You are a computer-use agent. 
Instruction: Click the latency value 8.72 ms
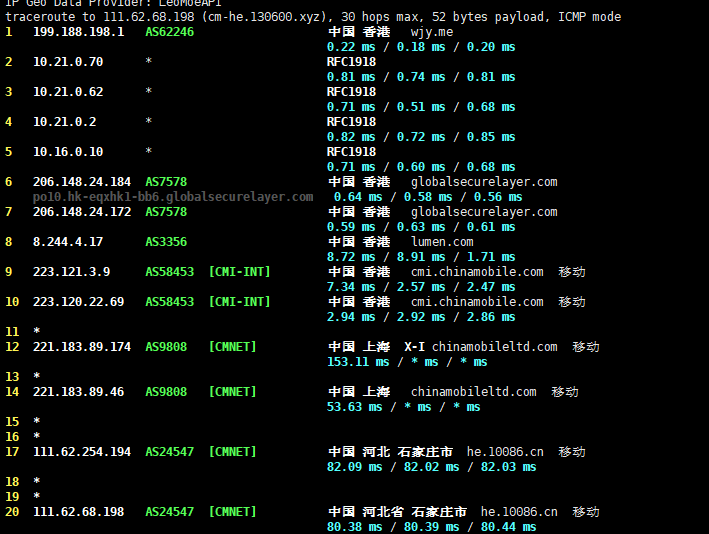[351, 257]
